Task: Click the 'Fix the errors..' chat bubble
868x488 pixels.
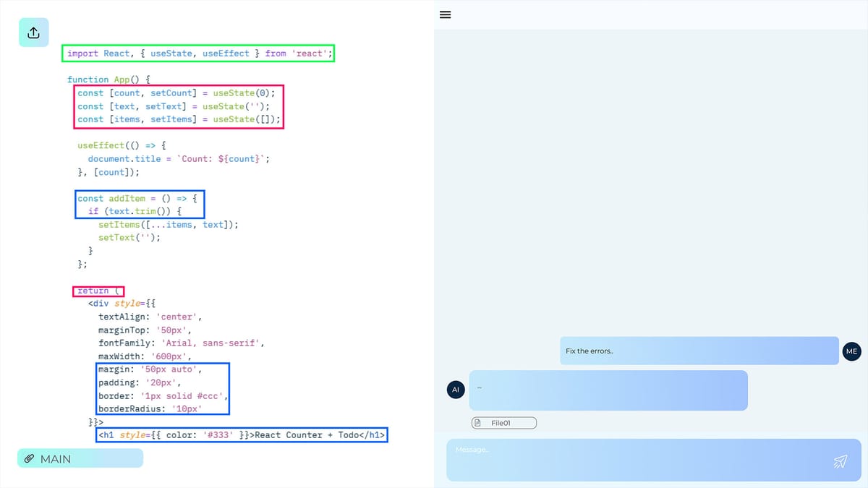Action: [698, 351]
